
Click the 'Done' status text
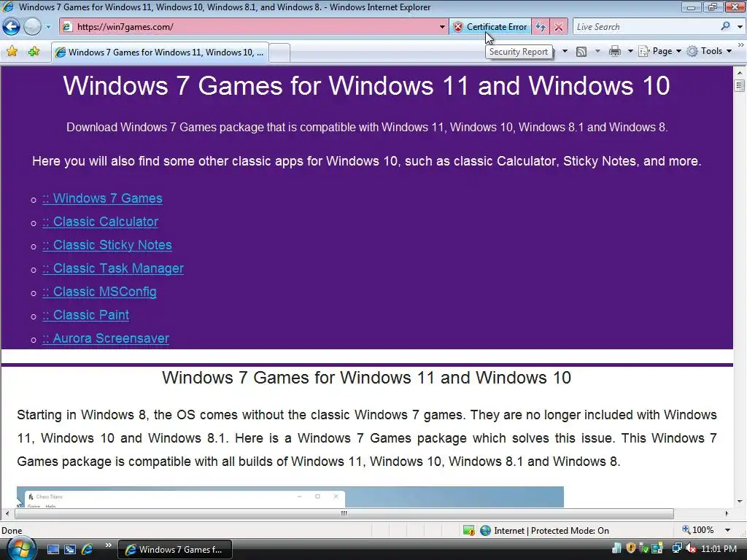(12, 531)
